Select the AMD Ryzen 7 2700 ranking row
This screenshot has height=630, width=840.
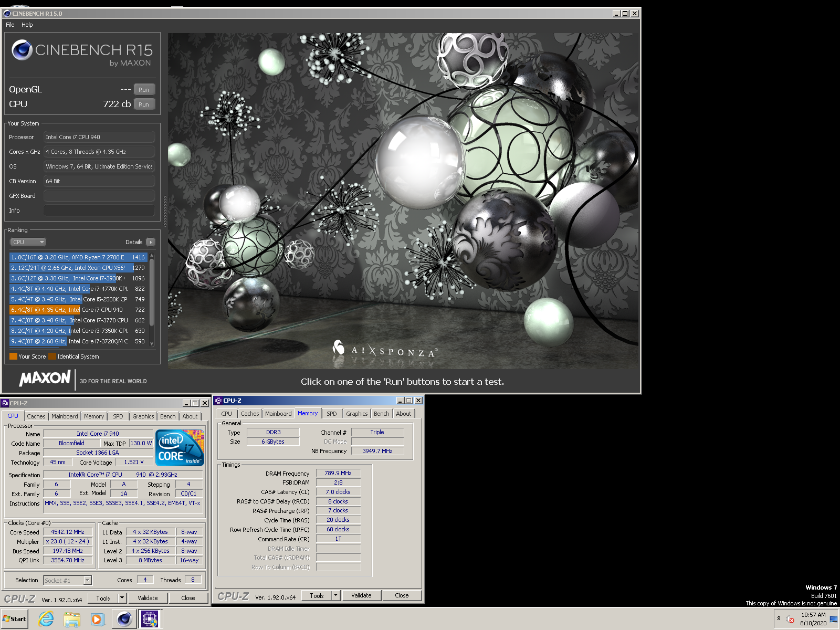(78, 257)
